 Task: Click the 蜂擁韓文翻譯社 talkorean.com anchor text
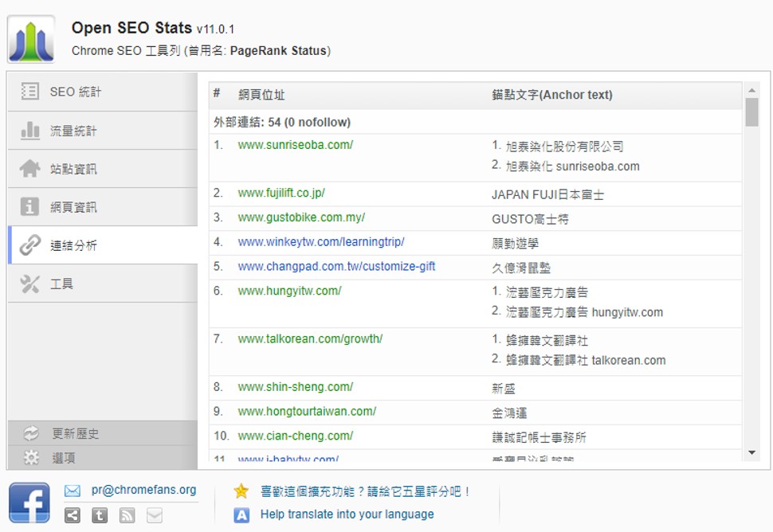(586, 360)
